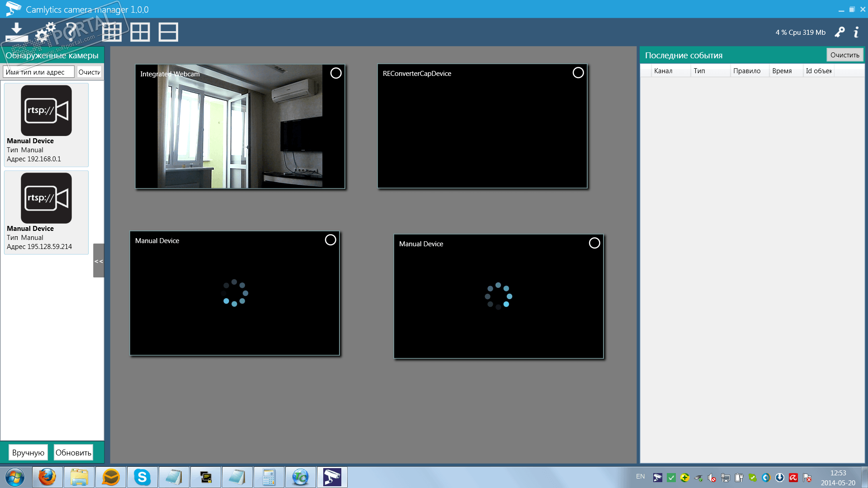Open the info icon at top right
The image size is (868, 488).
click(x=856, y=32)
